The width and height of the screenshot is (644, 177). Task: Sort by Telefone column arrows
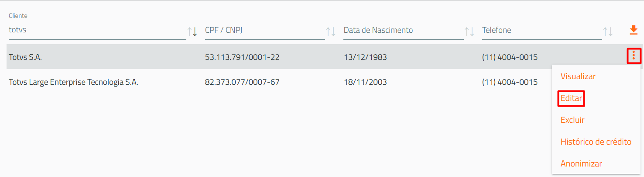point(608,31)
